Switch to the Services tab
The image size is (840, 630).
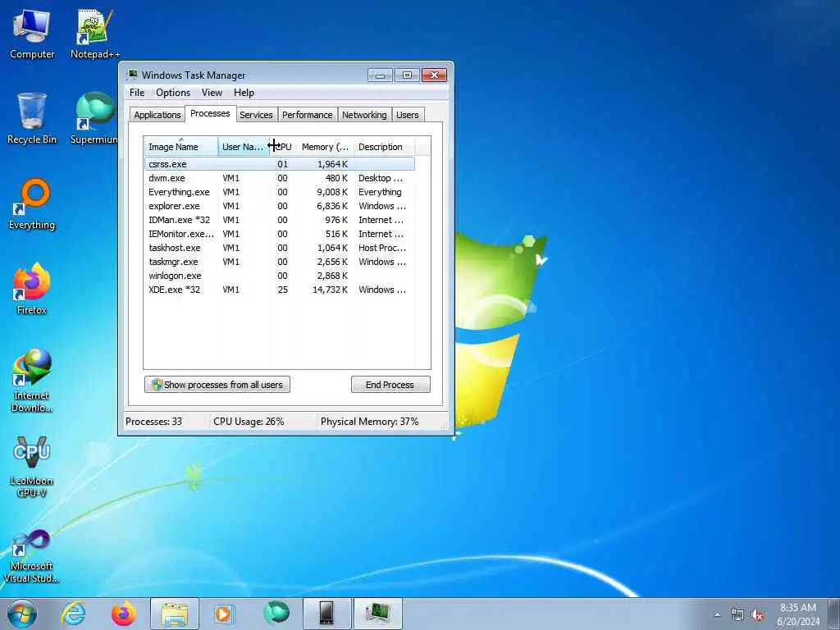(256, 115)
